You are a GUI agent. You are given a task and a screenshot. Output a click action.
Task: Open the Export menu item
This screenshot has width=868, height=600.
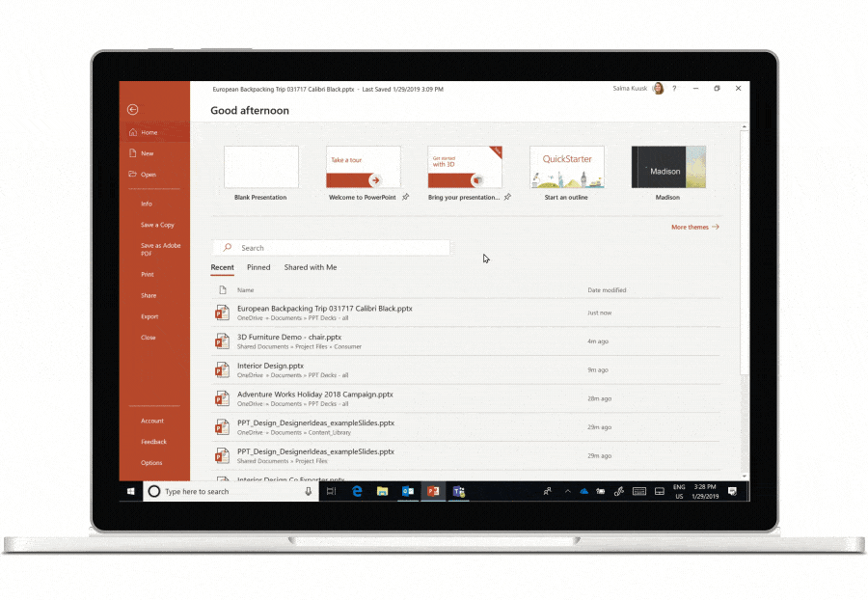[149, 316]
